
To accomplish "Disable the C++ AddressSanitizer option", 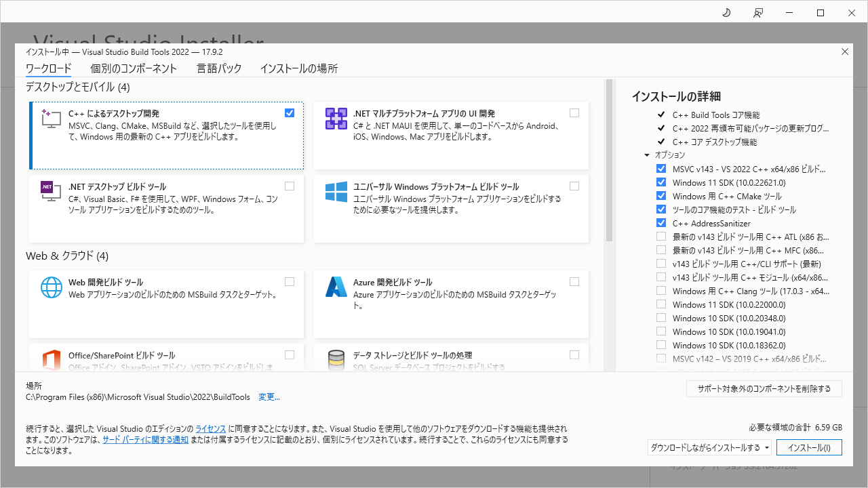I will tap(661, 223).
